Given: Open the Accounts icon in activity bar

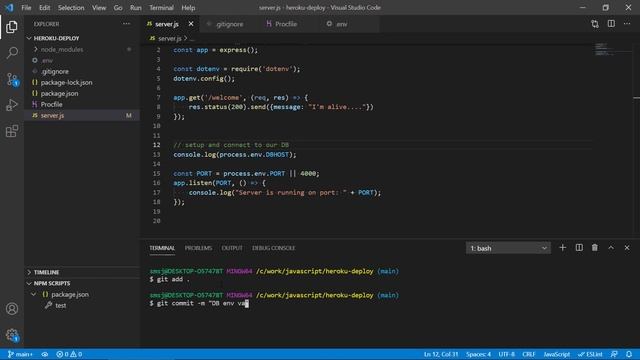Looking at the screenshot, I should point(12,309).
